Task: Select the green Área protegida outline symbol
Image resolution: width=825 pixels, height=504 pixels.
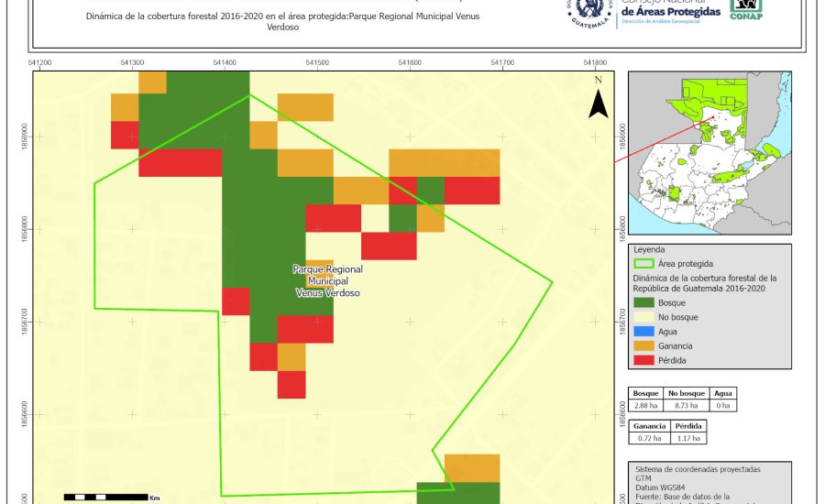Action: (643, 262)
